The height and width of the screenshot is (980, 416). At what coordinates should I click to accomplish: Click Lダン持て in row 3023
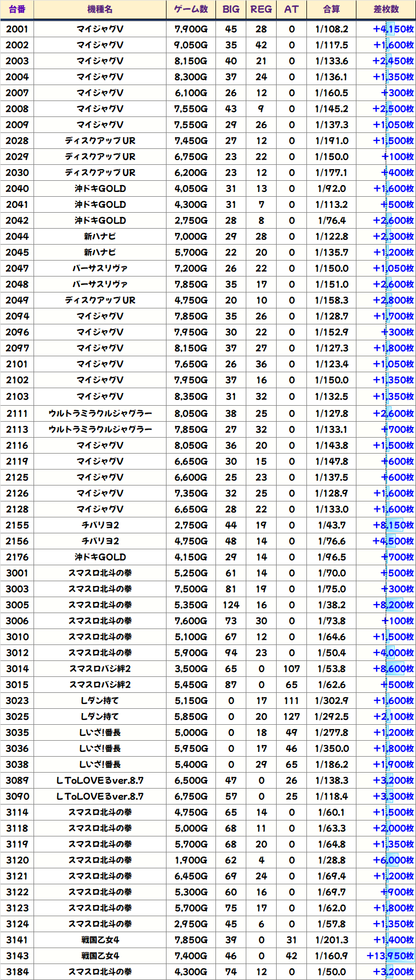point(100,701)
